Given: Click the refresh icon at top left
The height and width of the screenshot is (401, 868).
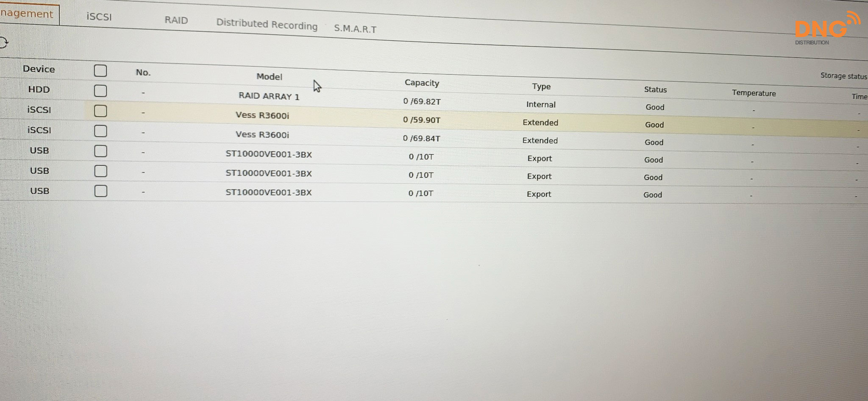Looking at the screenshot, I should (x=3, y=43).
